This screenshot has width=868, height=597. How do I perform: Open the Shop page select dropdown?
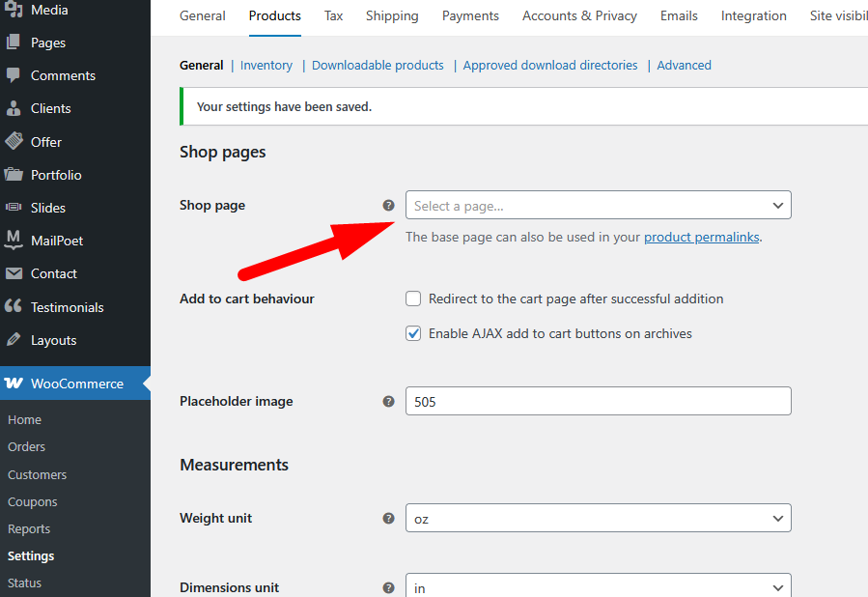(598, 205)
